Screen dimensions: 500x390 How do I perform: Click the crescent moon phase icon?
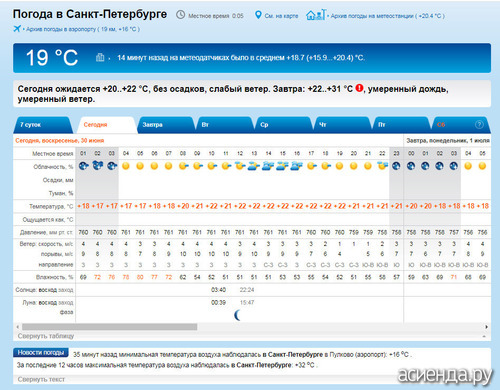pos(237,315)
